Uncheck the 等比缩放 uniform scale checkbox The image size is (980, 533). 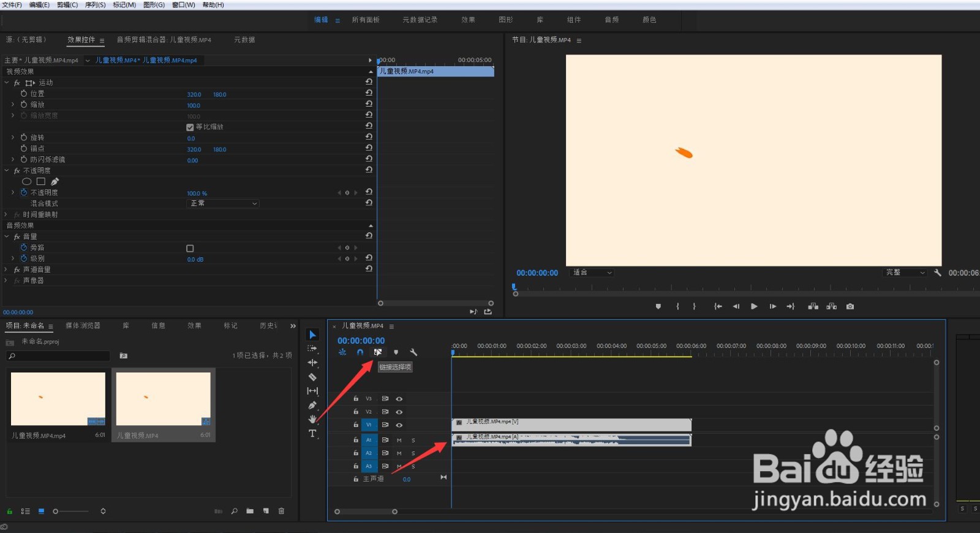coord(190,127)
